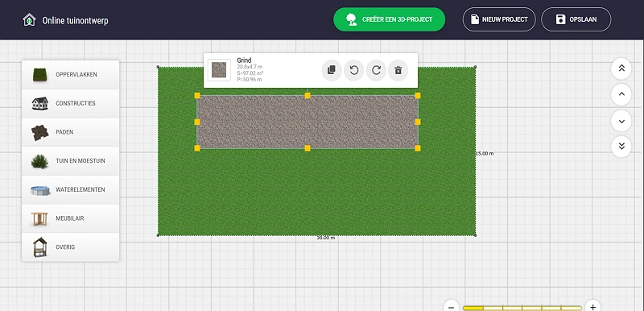
Task: Zoom out with the minus button
Action: [451, 307]
